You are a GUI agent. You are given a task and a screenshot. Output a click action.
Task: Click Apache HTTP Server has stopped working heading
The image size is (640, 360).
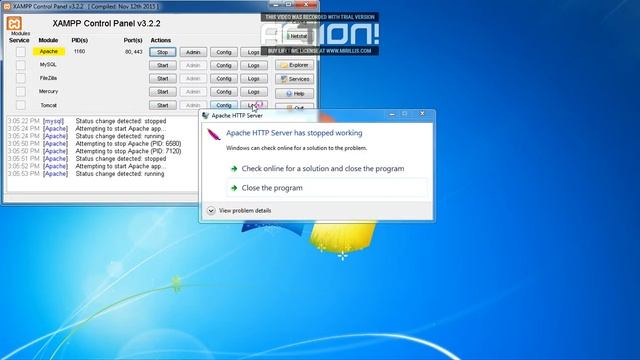294,133
